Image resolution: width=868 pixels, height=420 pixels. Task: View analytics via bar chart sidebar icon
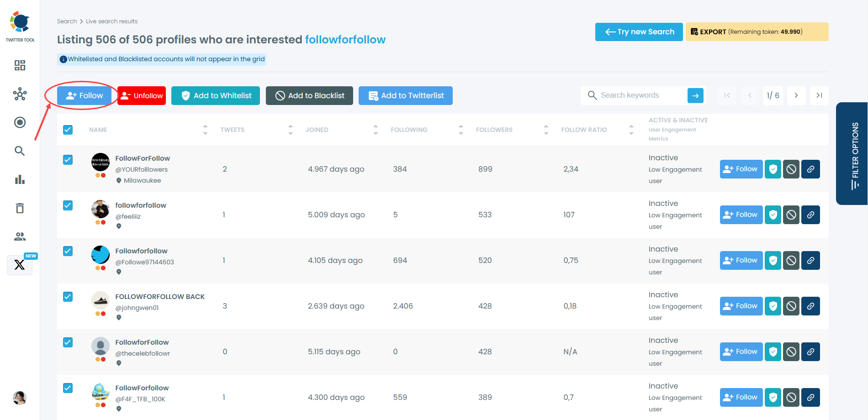(20, 179)
